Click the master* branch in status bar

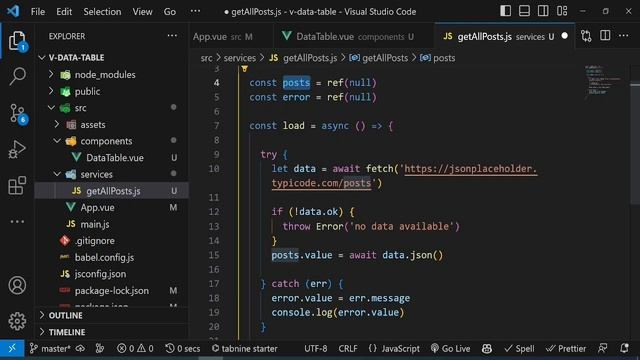51,349
